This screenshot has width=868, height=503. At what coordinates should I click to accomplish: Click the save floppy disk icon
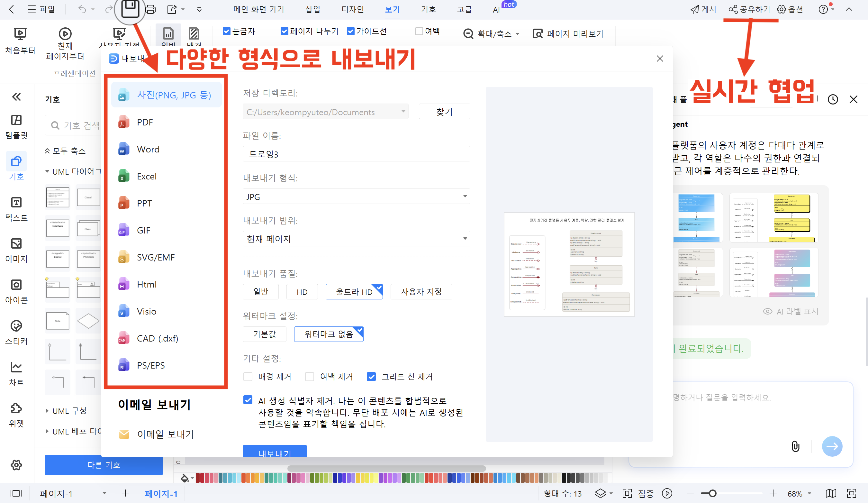pos(131,9)
